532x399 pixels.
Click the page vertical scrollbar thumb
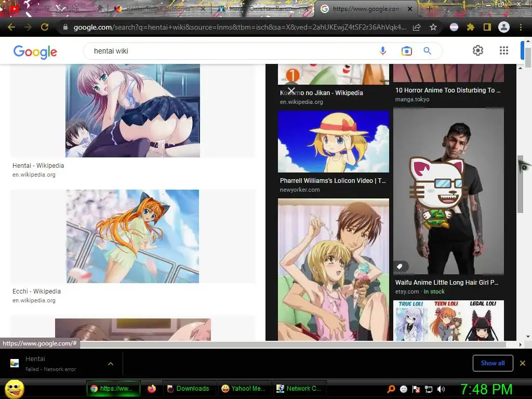(528, 58)
